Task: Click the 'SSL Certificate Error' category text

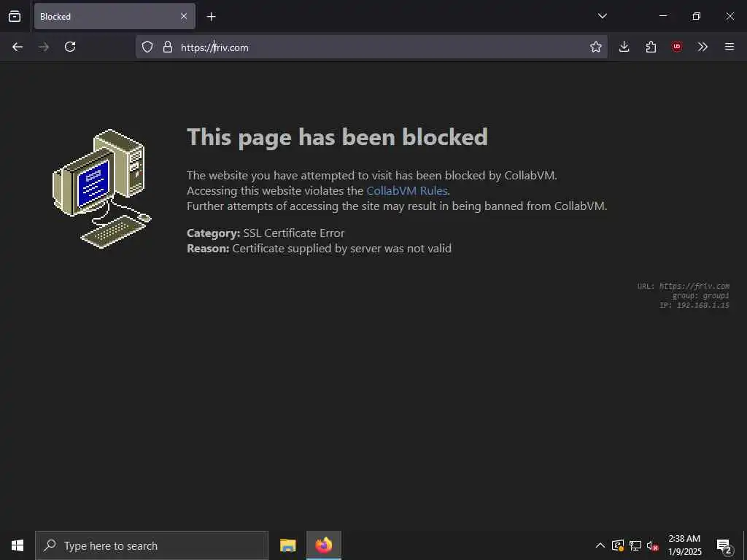Action: (x=294, y=233)
